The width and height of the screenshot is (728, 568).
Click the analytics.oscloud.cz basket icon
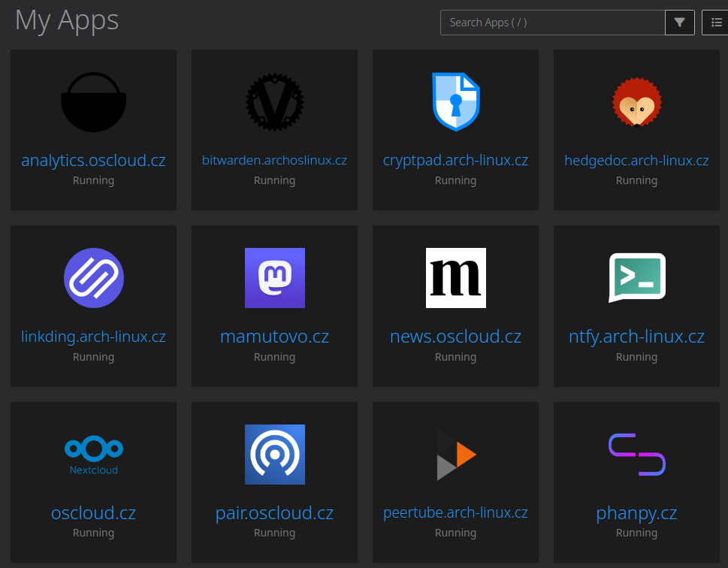(93, 102)
